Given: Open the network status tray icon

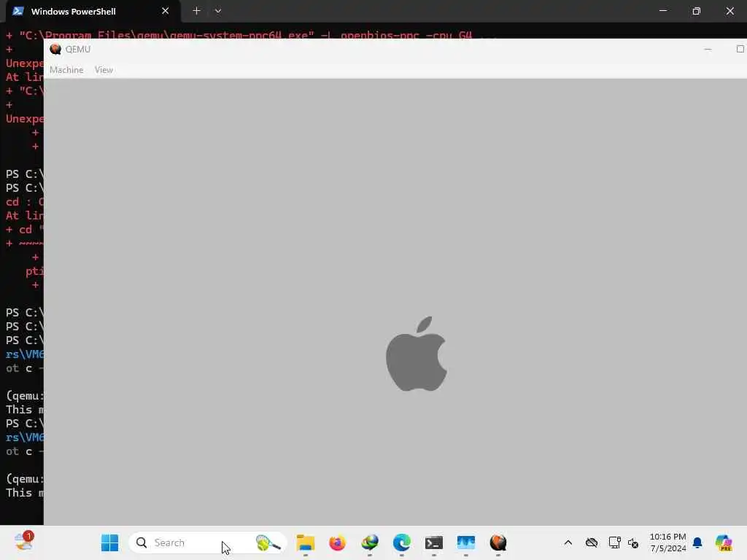Looking at the screenshot, I should pyautogui.click(x=614, y=542).
